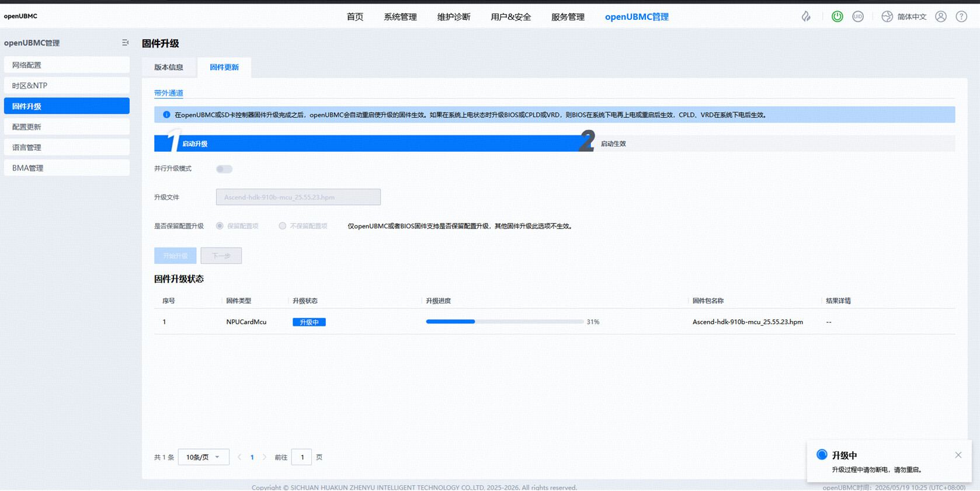This screenshot has width=980, height=491.
Task: Open the 维护诊断 top menu
Action: (454, 17)
